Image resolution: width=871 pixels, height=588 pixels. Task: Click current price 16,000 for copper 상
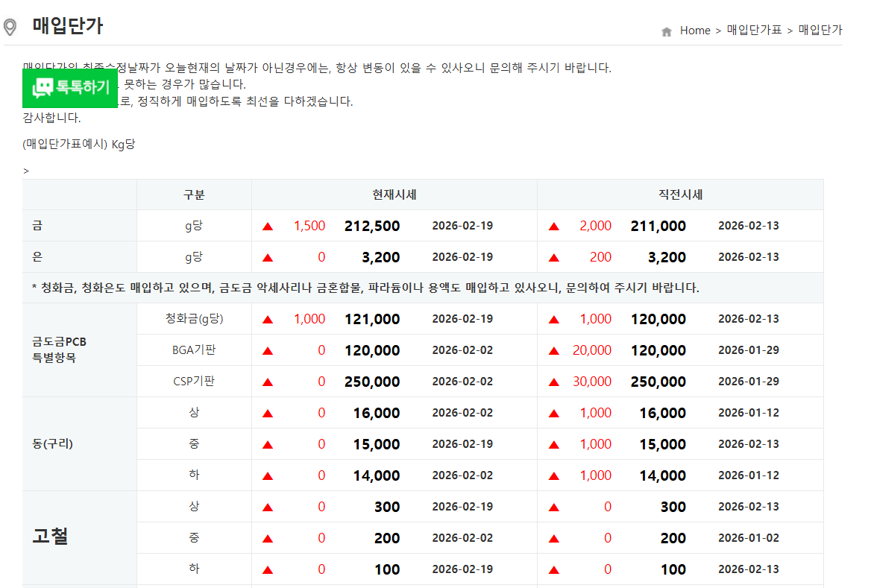click(377, 413)
